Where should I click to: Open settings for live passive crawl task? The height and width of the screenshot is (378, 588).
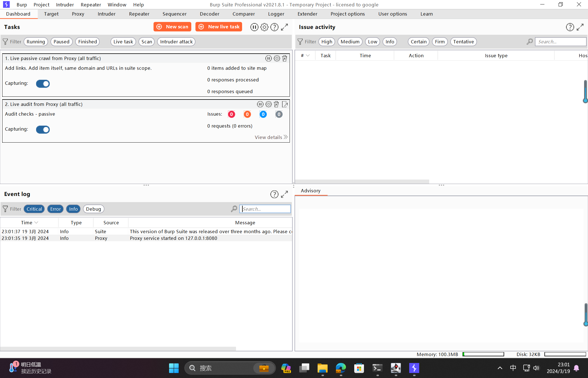tap(277, 58)
